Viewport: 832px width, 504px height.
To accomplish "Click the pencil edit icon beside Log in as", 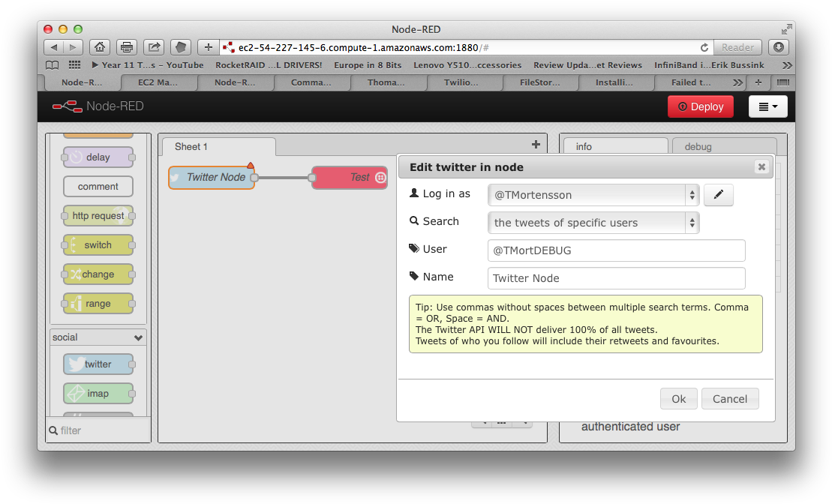I will 718,195.
